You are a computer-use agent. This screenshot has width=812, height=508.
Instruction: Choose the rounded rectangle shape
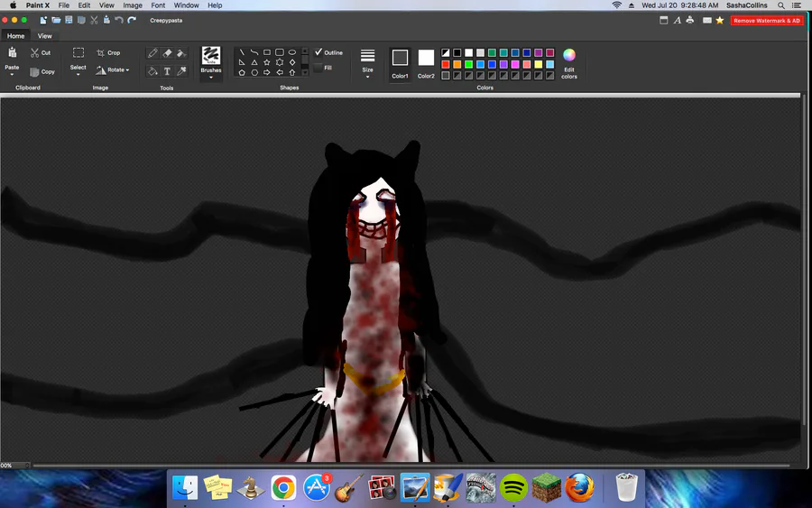[280, 52]
